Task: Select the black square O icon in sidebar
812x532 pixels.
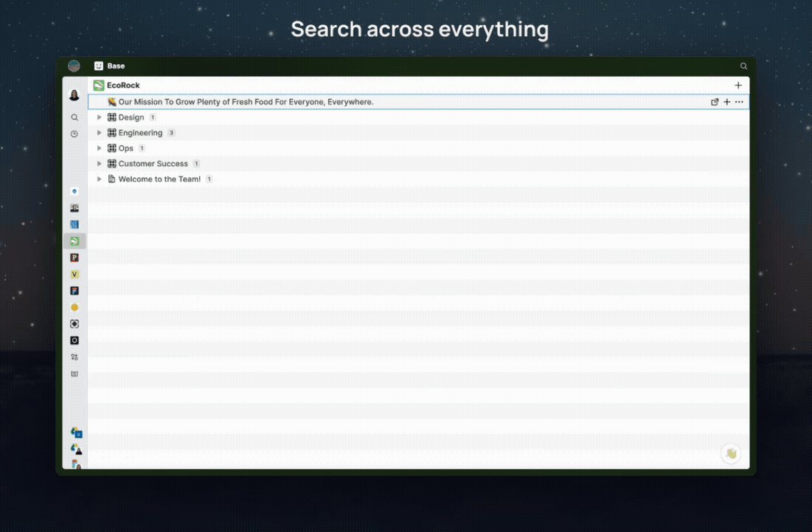Action: pyautogui.click(x=74, y=340)
